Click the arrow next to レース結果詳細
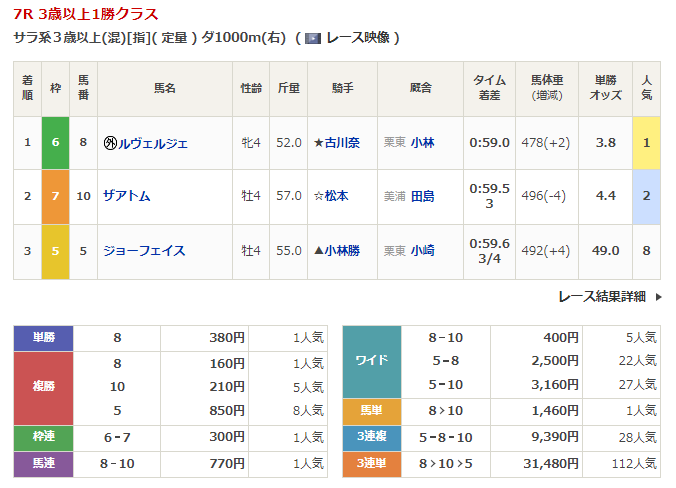 658,297
